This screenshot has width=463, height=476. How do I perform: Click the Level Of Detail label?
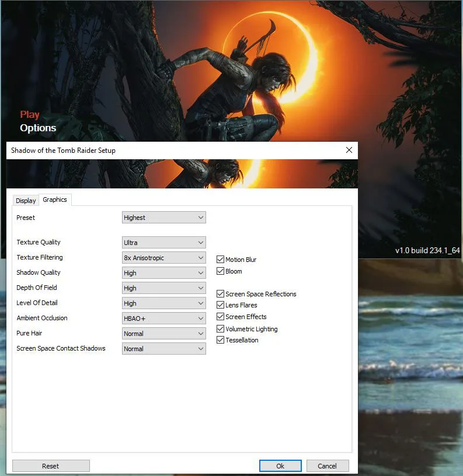click(37, 303)
